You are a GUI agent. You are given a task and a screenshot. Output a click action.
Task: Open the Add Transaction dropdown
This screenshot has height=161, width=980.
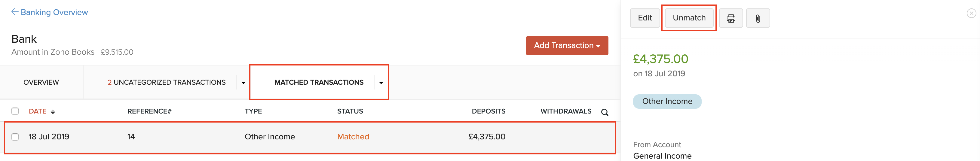(567, 46)
